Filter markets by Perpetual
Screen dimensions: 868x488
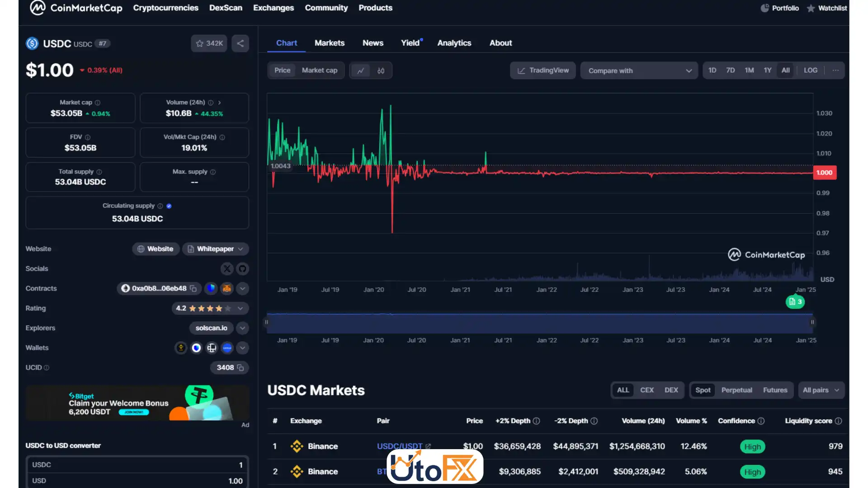click(x=736, y=390)
